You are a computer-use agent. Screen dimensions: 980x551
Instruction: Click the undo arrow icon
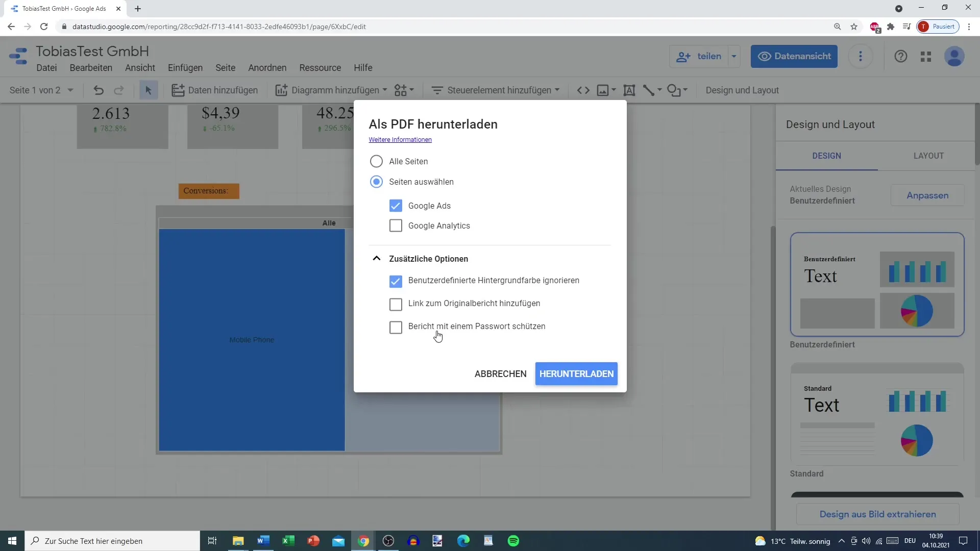pyautogui.click(x=99, y=90)
